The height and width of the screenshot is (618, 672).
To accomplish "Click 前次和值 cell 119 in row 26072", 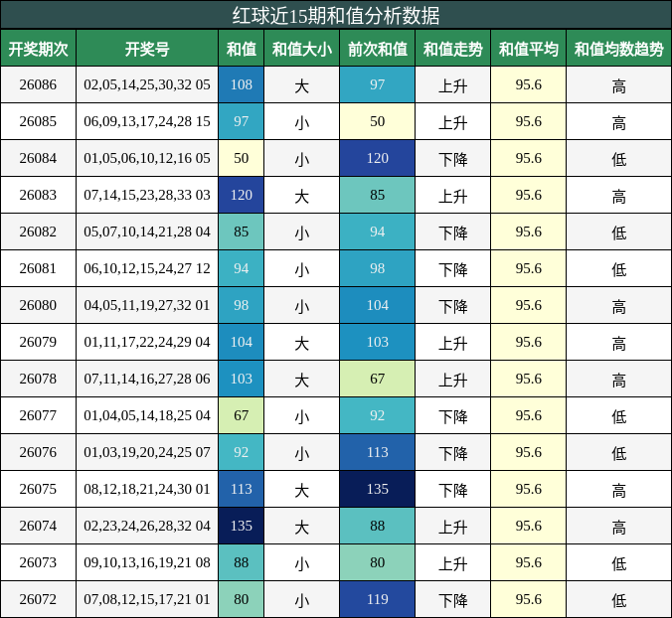I will [x=377, y=599].
